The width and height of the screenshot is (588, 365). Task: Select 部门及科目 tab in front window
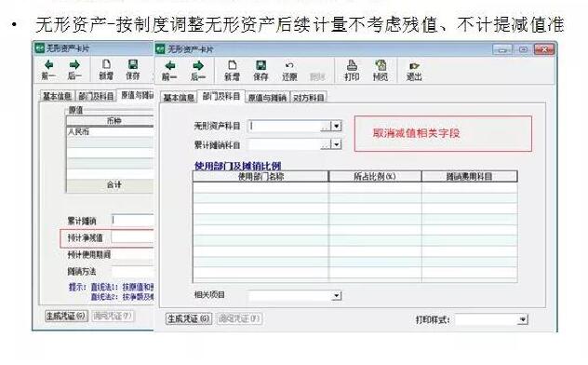coord(221,97)
